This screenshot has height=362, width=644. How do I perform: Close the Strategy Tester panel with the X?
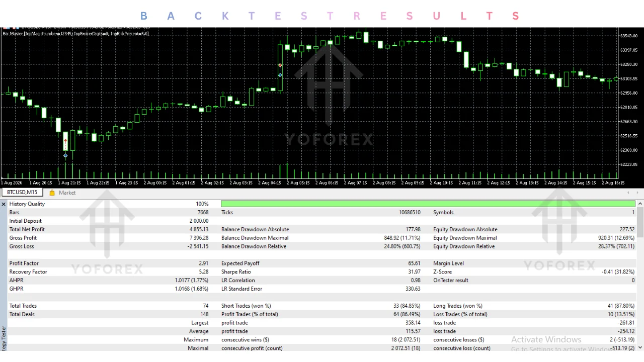click(4, 204)
